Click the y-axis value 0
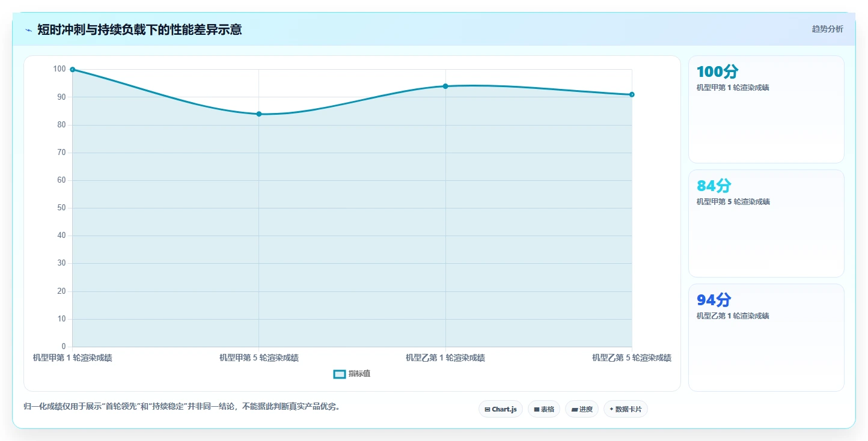868x441 pixels. click(64, 347)
